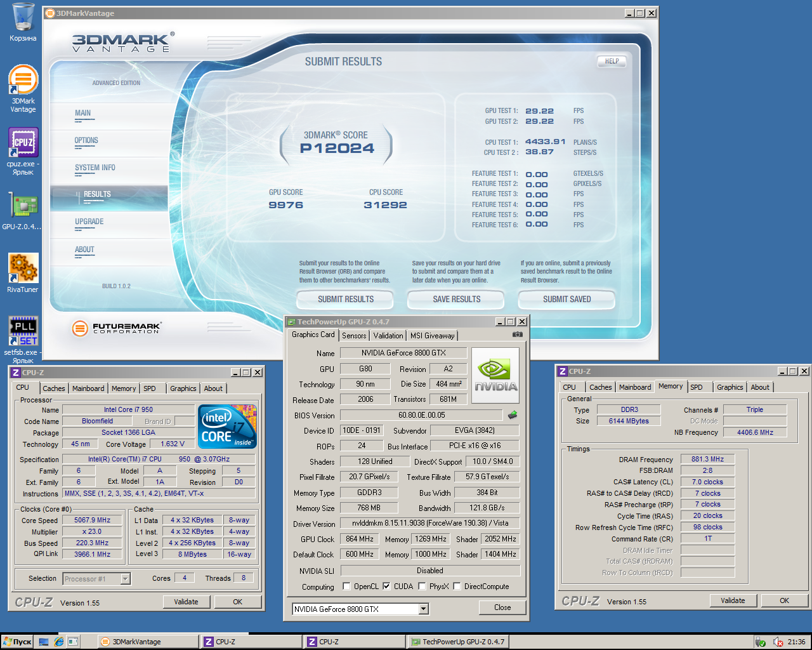Screen dimensions: 812x650
Task: Click OK in right CPU-Z window
Action: coord(785,600)
